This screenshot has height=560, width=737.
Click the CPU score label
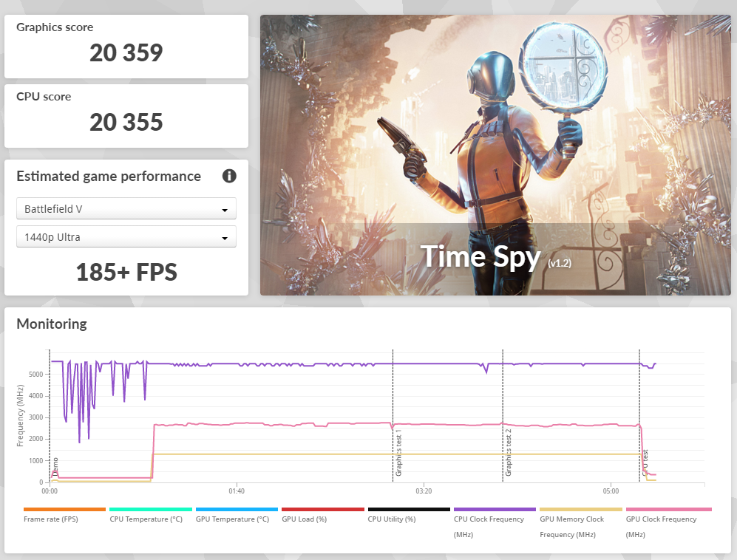click(44, 97)
